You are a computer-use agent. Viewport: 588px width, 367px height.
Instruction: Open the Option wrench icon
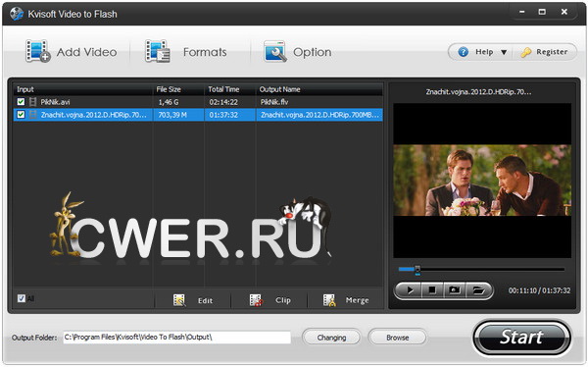[x=275, y=51]
